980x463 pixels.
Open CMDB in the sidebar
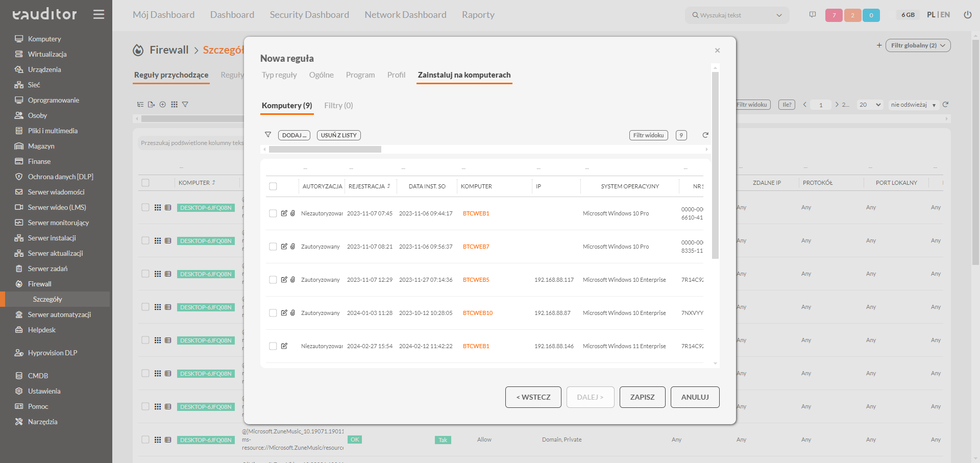38,376
